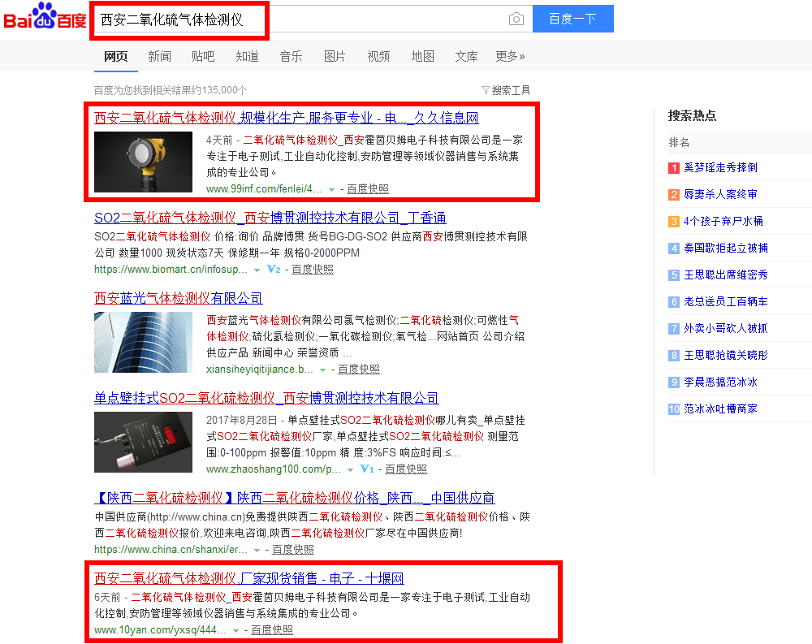Expand dropdown arrow next to xiansiheyiqitijiance URL
The height and width of the screenshot is (644, 812).
click(322, 370)
